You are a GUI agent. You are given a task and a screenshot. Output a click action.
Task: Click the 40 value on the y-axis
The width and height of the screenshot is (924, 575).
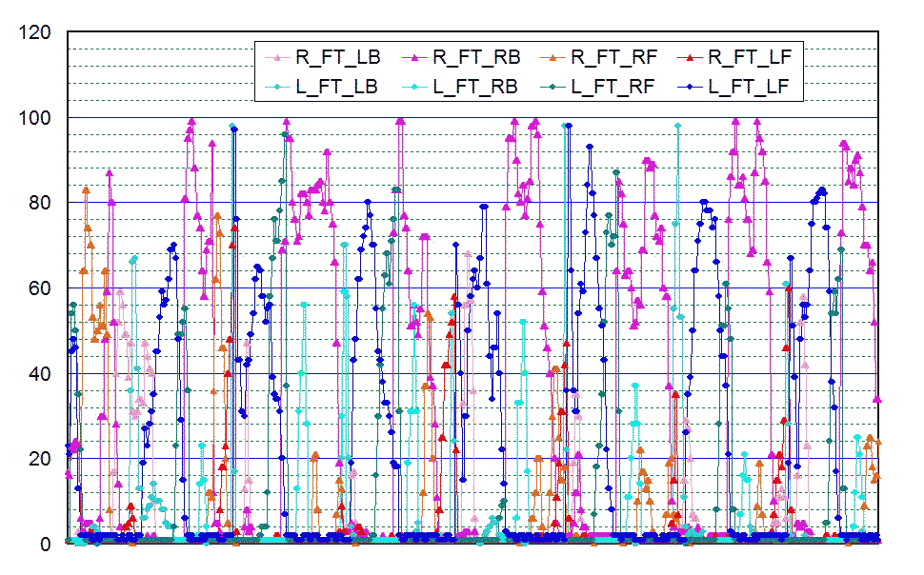click(x=41, y=373)
